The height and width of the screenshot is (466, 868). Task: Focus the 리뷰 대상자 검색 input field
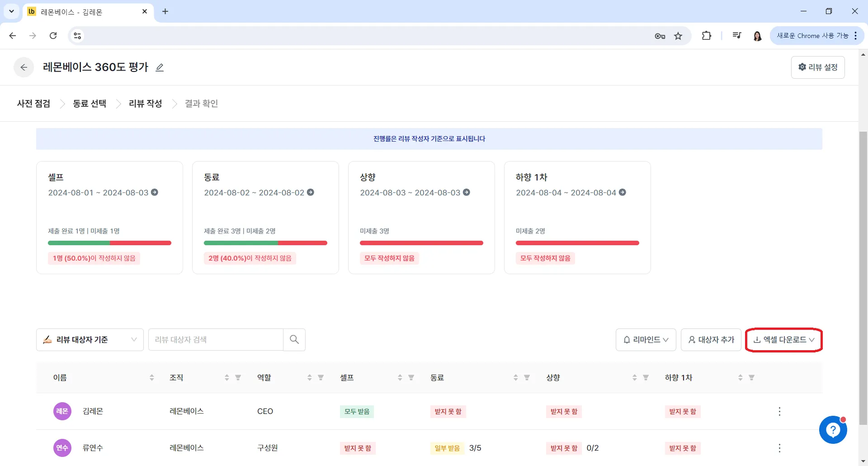point(216,340)
